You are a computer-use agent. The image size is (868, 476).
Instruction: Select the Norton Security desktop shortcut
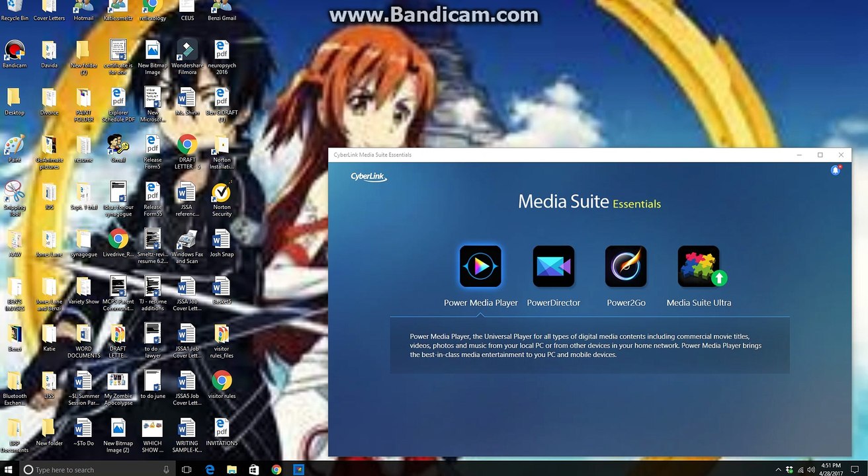coord(222,199)
